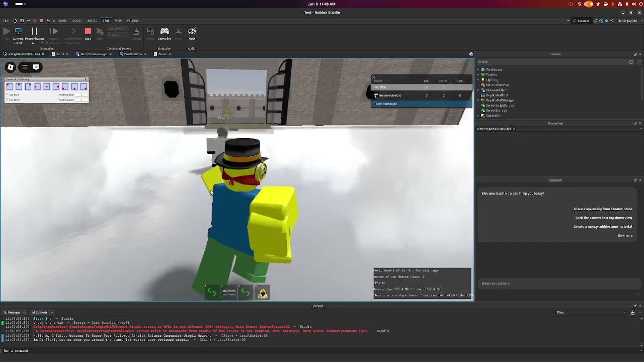This screenshot has width=644, height=362.
Task: Click 'Place a spaceship from Creator Store' suggestion
Action: click(x=603, y=209)
